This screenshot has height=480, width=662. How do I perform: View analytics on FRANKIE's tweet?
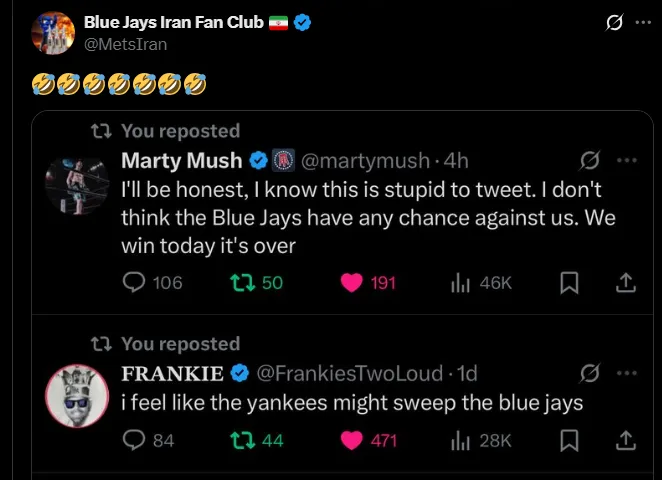461,439
